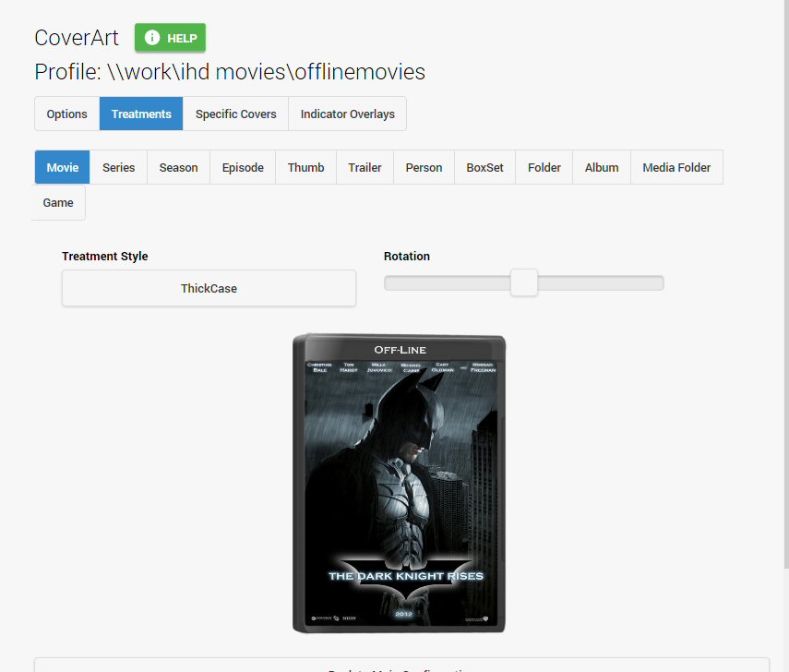
Task: Switch to Season treatments
Action: coord(178,167)
